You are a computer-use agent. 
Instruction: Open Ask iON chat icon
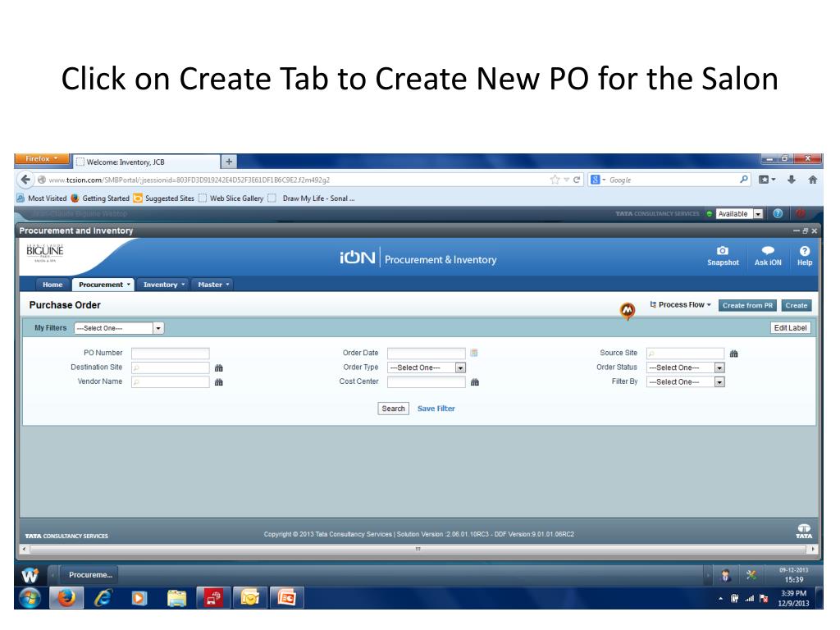click(768, 251)
